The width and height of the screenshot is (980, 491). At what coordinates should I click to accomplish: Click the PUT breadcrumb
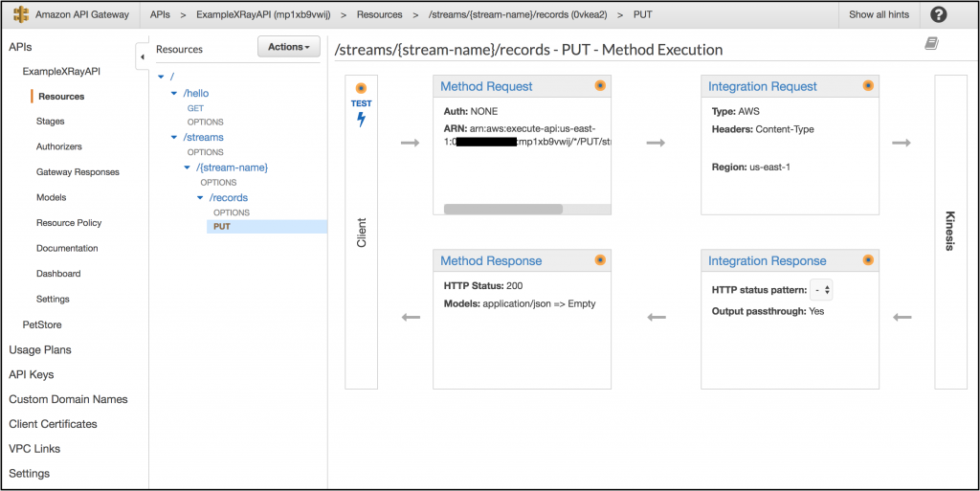click(x=642, y=14)
